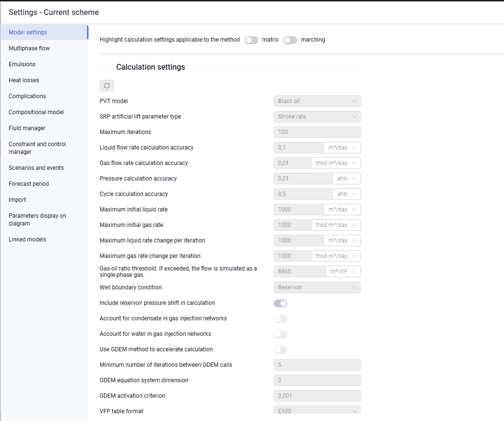Open the Multiphase flow section

tap(44, 48)
